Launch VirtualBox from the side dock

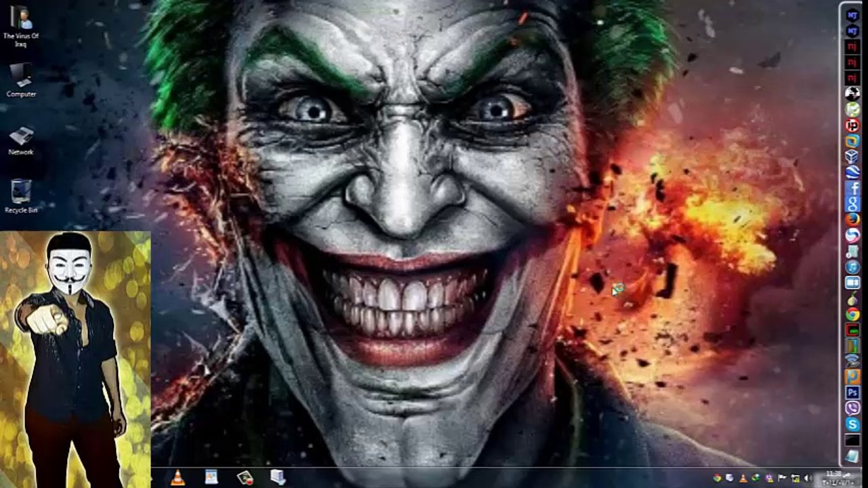[852, 157]
